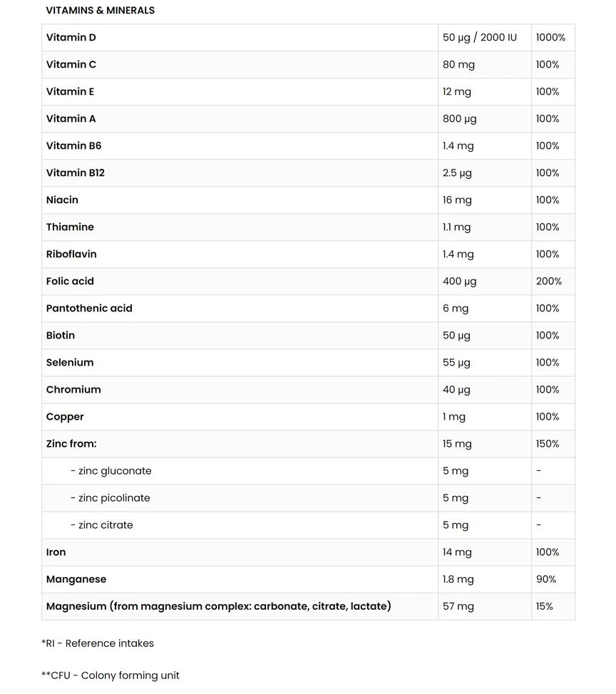Viewport: 616px width, 694px height.
Task: Click the Vitamin B12 label
Action: (75, 173)
